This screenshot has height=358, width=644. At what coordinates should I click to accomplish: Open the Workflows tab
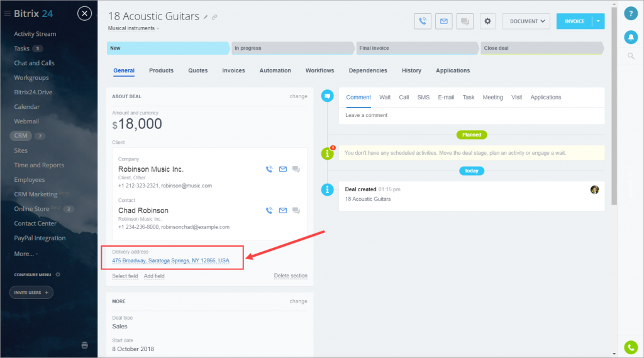point(319,70)
